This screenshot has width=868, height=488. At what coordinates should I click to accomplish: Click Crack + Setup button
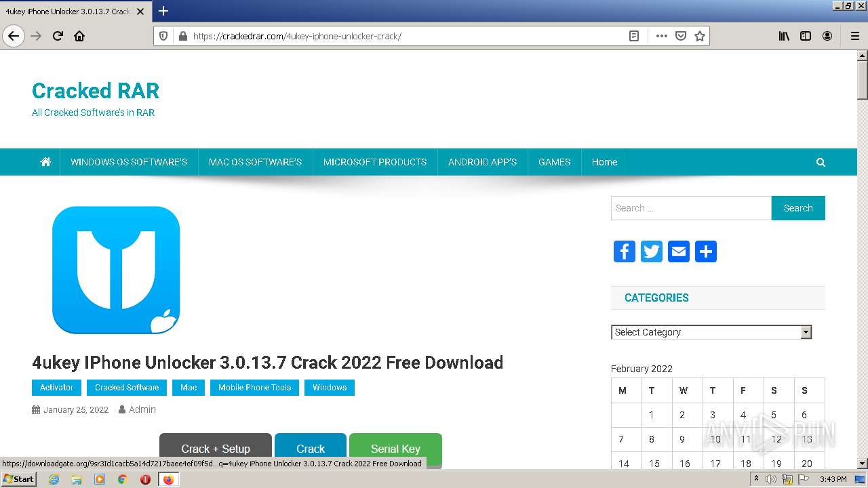pyautogui.click(x=216, y=449)
